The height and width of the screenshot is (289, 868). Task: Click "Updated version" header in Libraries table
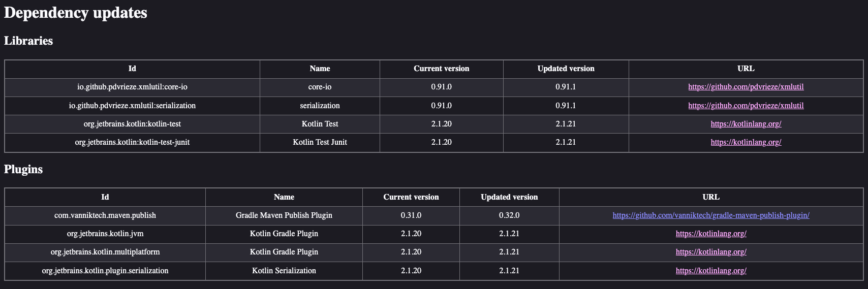click(566, 69)
